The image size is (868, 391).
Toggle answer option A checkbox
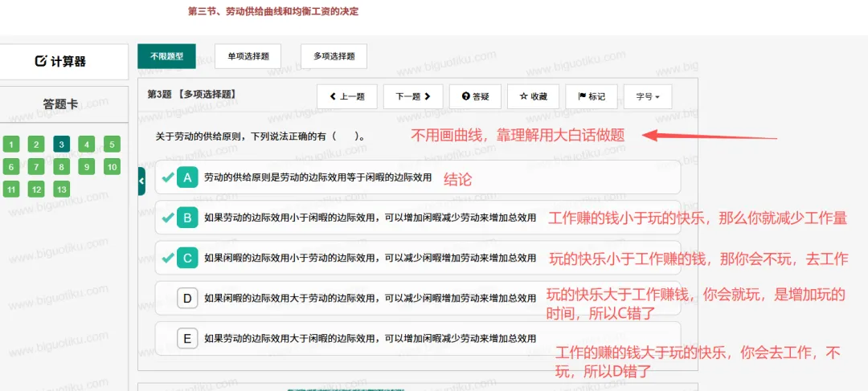tap(187, 177)
